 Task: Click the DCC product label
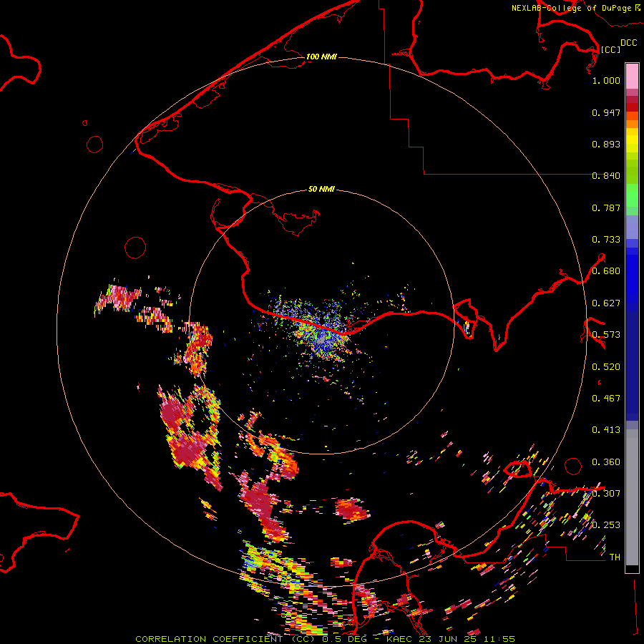click(x=628, y=43)
